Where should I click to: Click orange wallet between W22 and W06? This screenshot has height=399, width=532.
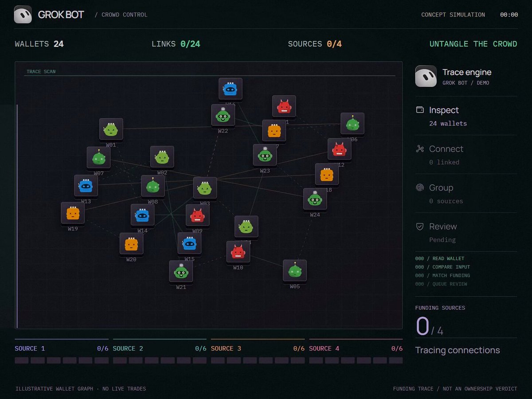click(274, 131)
